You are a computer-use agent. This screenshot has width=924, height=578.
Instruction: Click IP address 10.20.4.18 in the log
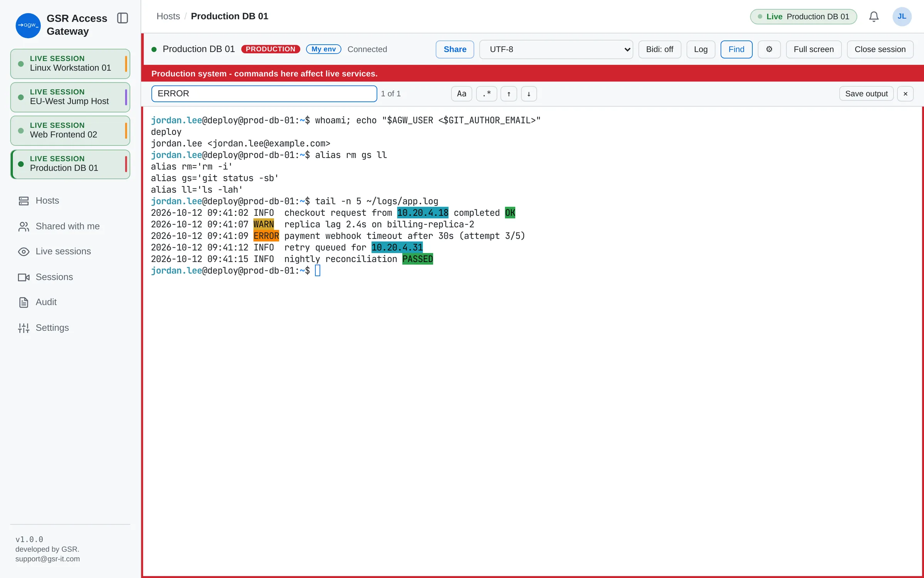[x=423, y=213]
